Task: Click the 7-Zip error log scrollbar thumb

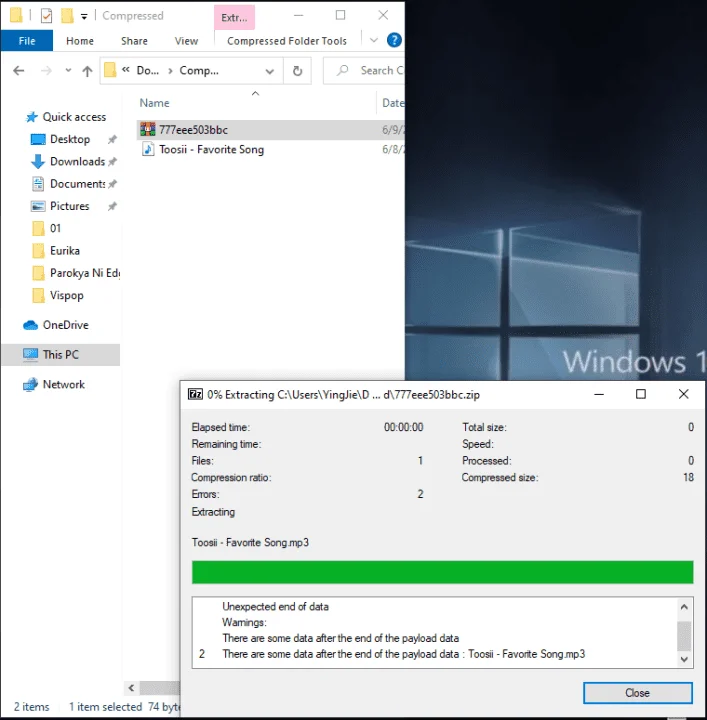Action: (x=684, y=636)
